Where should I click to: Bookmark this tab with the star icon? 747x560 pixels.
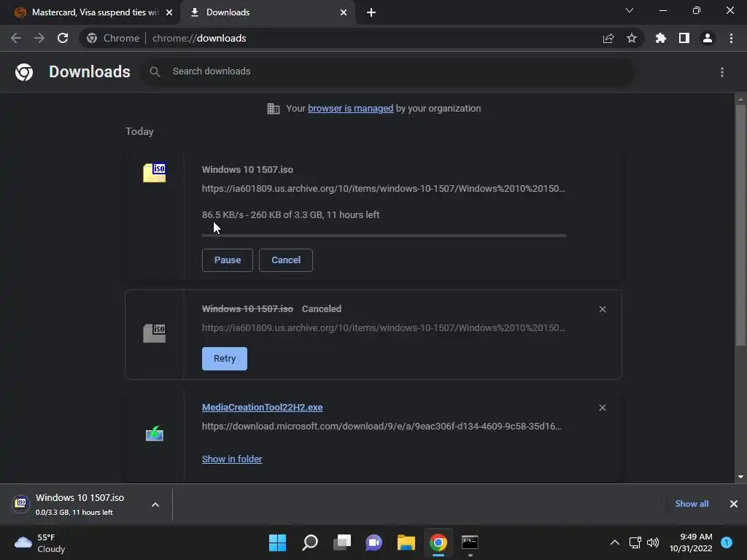pos(632,38)
